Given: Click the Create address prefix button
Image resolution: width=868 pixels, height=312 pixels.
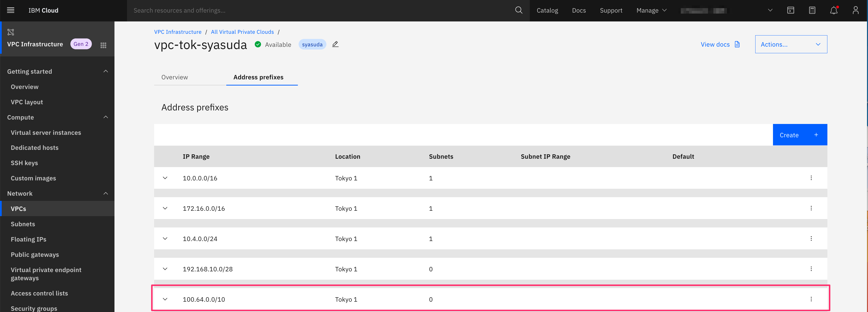Looking at the screenshot, I should [799, 135].
